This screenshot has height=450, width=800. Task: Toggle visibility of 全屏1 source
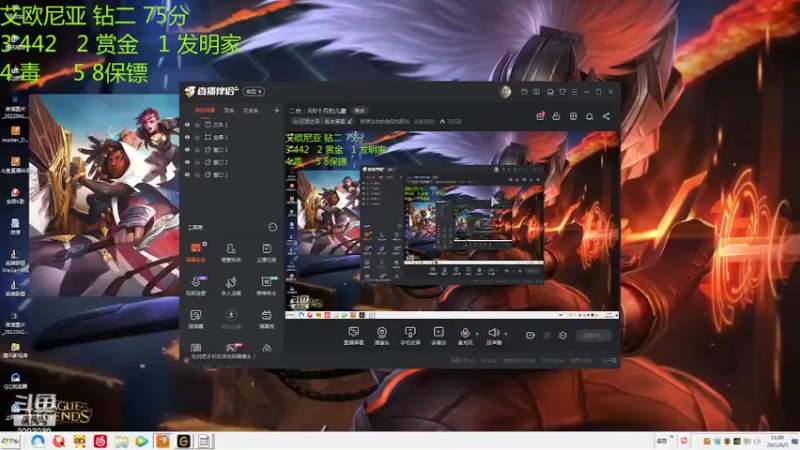point(187,137)
